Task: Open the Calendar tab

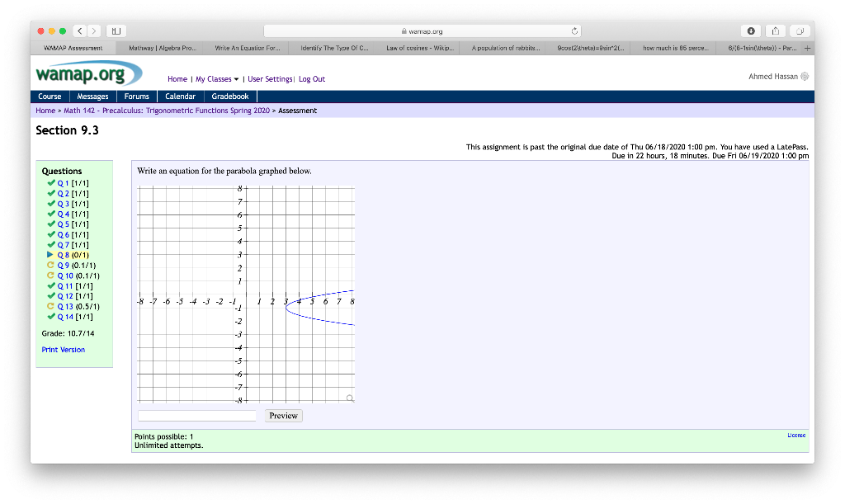Action: point(180,96)
